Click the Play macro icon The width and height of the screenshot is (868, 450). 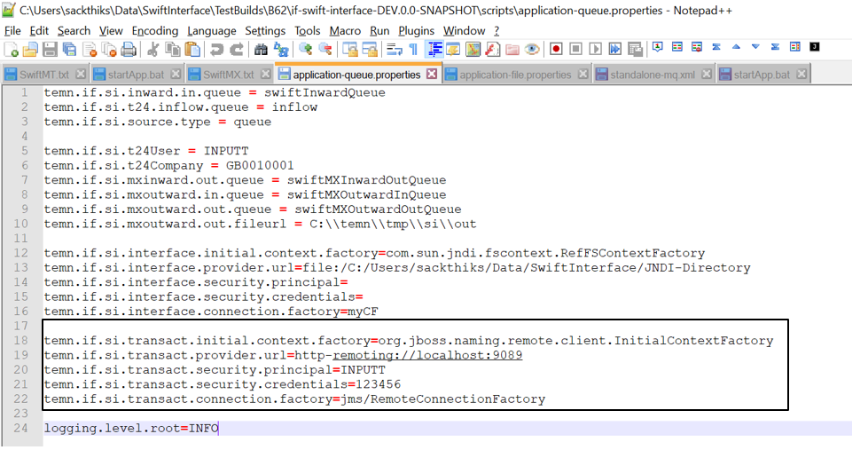(595, 49)
